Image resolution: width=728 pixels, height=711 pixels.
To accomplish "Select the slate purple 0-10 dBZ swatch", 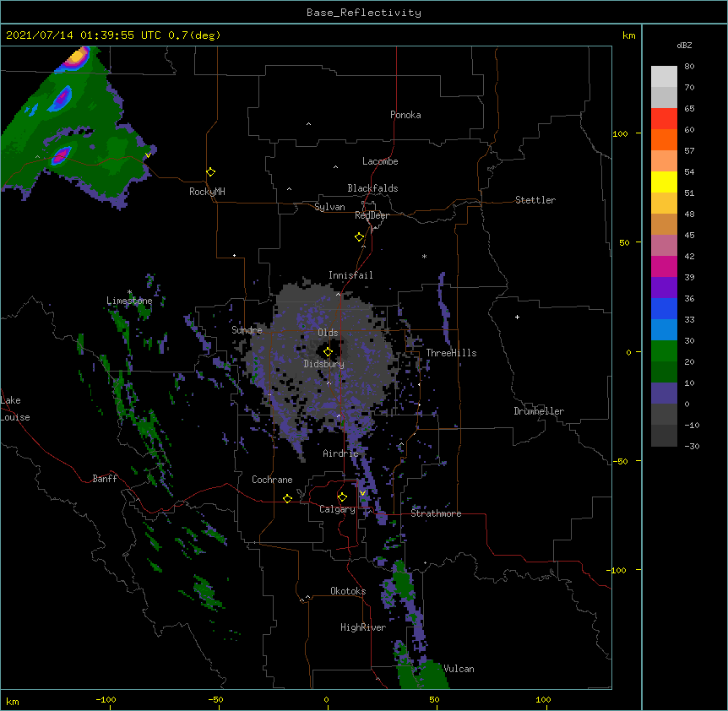I will click(x=664, y=393).
